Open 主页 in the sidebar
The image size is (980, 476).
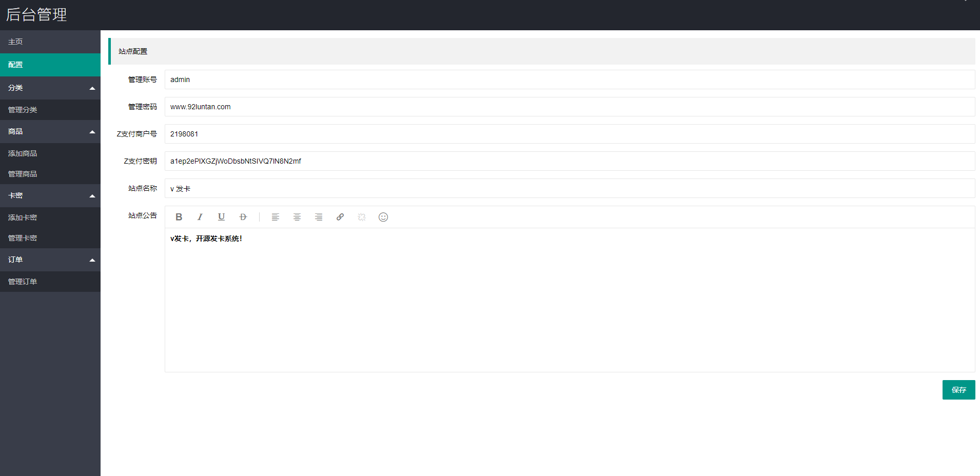(x=50, y=42)
